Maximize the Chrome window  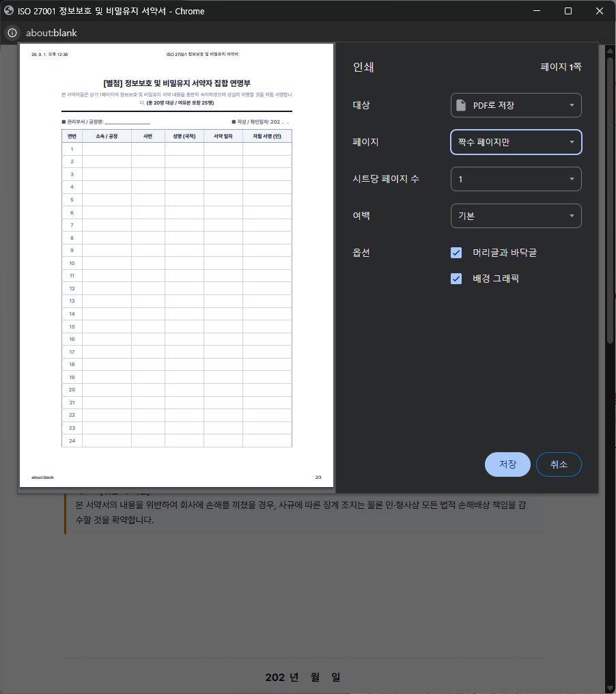coord(568,11)
